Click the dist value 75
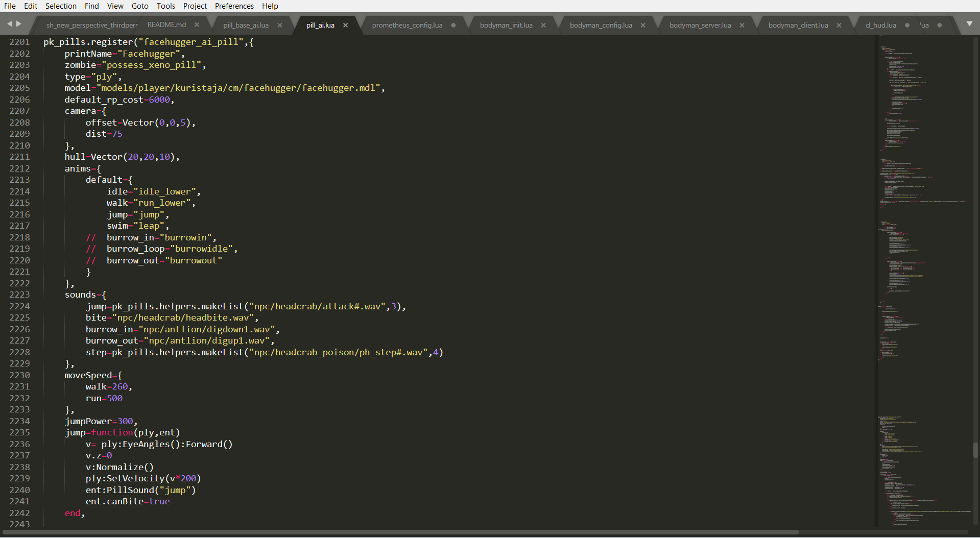 click(117, 134)
